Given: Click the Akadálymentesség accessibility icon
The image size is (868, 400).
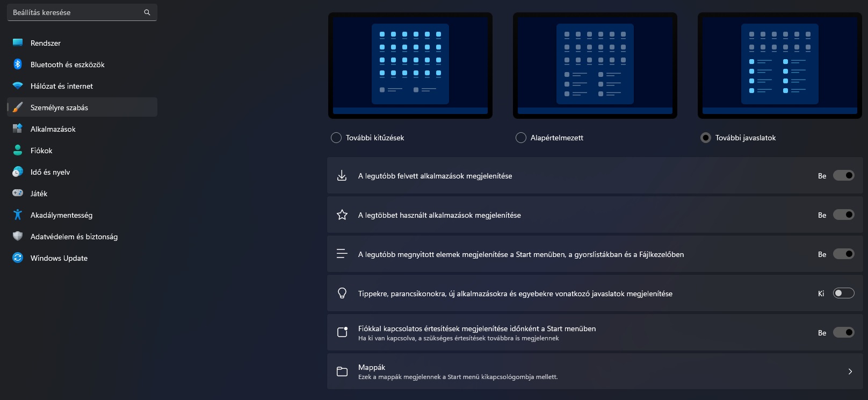Looking at the screenshot, I should point(18,215).
